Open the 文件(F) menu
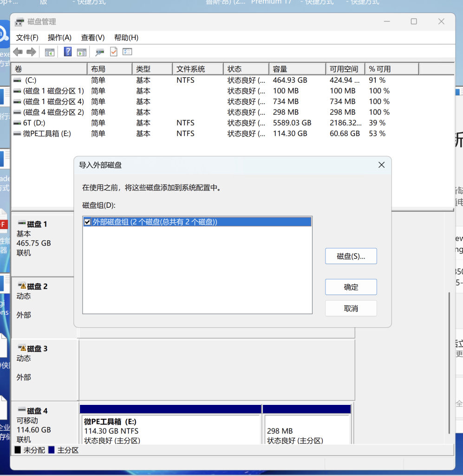Screen dimensions: 463x476 (x=27, y=38)
